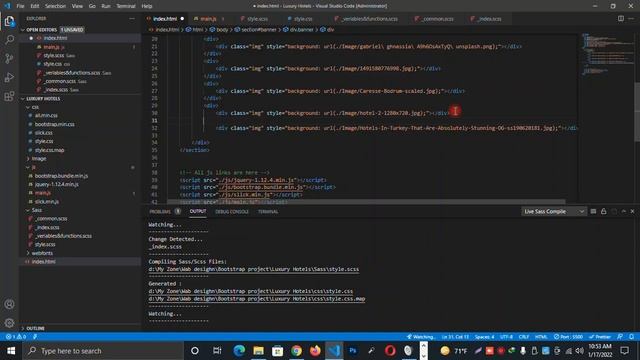Viewport: 640px width, 360px height.
Task: Switch to the main.js editor tab
Action: click(208, 19)
